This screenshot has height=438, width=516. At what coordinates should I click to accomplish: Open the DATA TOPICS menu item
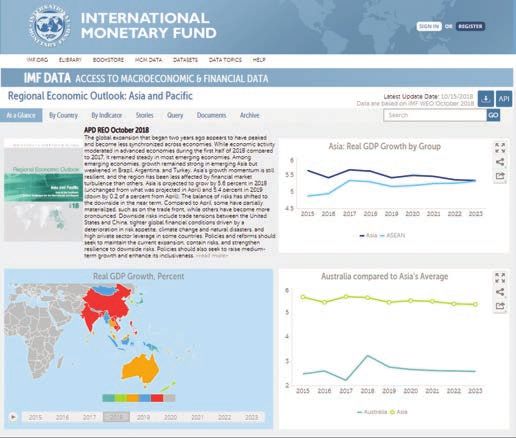(225, 60)
